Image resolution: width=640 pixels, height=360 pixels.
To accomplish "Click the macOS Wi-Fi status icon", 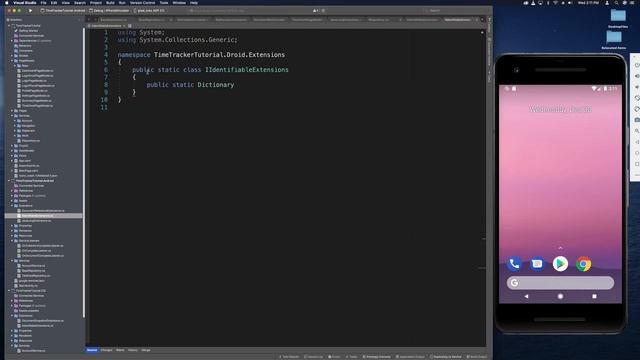I will click(x=555, y=2).
